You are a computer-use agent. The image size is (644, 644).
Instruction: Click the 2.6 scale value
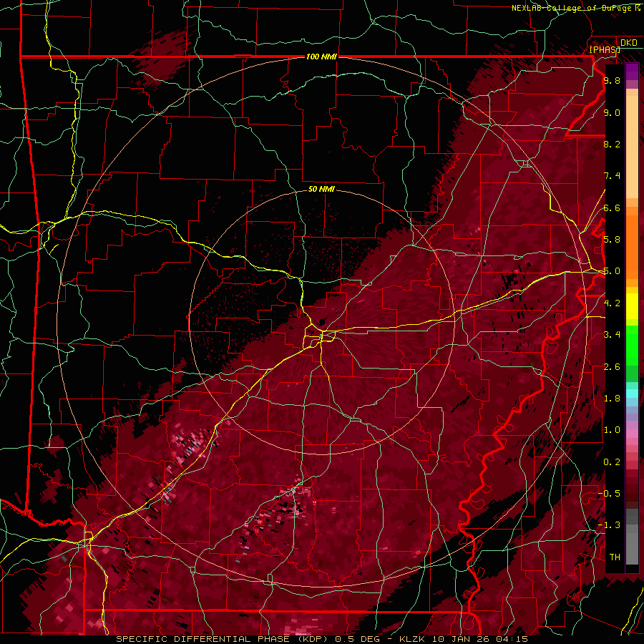pyautogui.click(x=612, y=367)
